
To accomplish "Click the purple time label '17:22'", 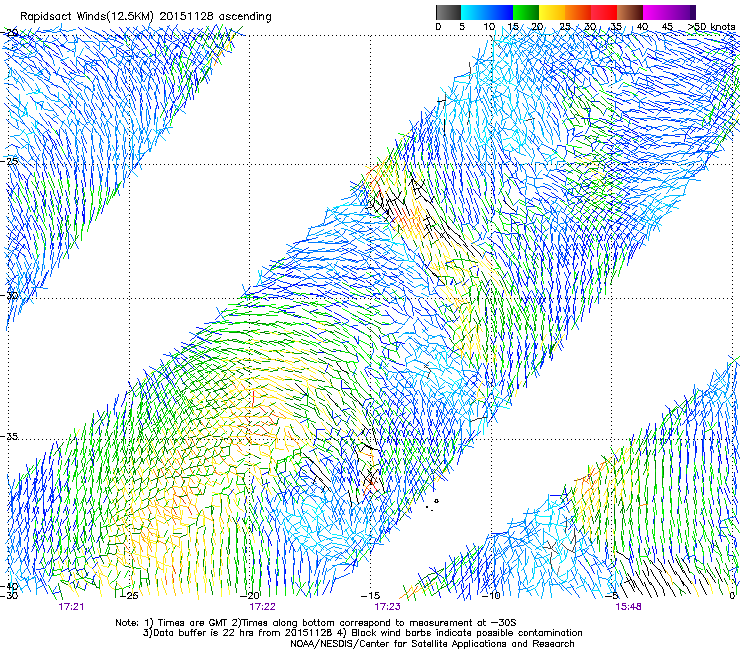I will click(262, 607).
